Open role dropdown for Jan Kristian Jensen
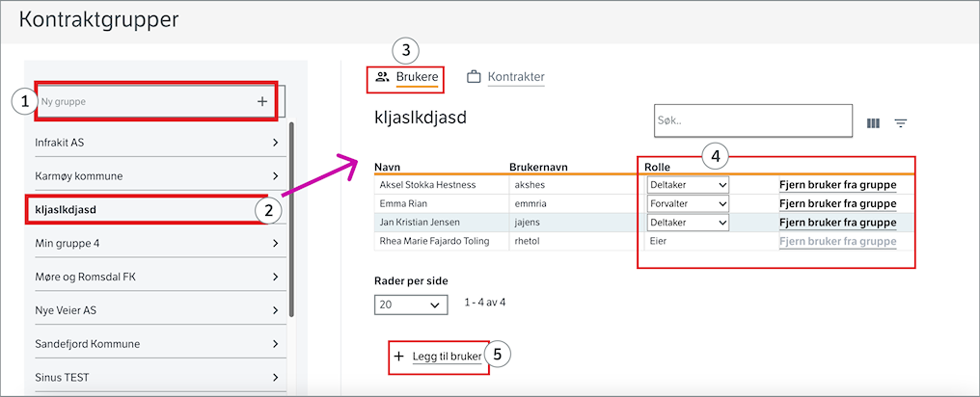The image size is (980, 397). point(688,223)
